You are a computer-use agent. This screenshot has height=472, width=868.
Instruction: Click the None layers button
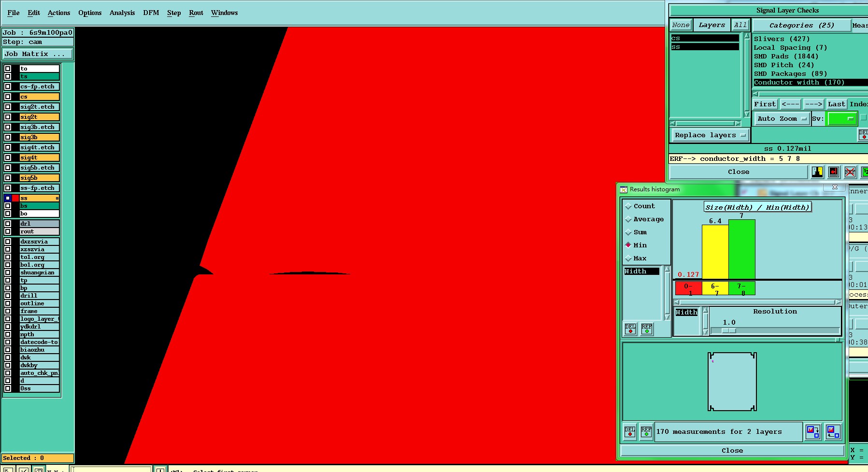click(681, 25)
